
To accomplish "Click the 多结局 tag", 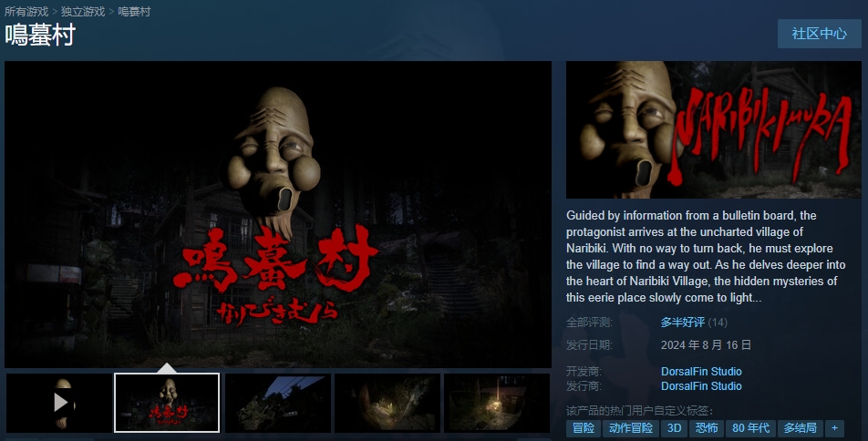I will point(800,428).
